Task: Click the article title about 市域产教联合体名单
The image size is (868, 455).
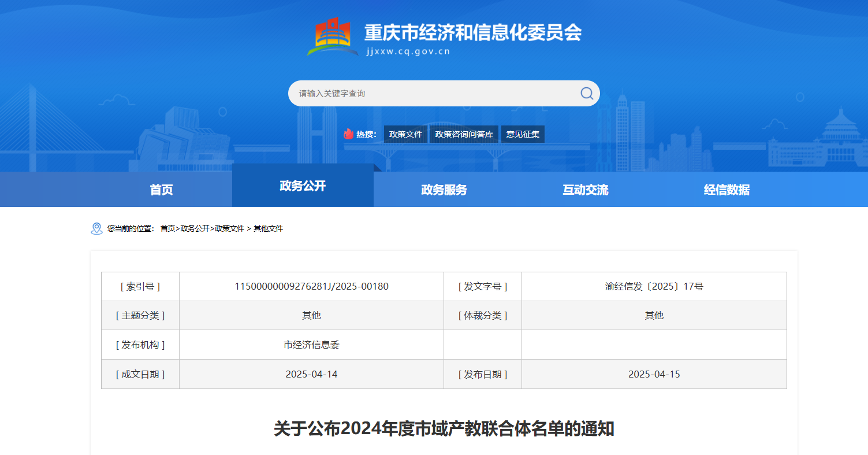Action: pos(444,429)
